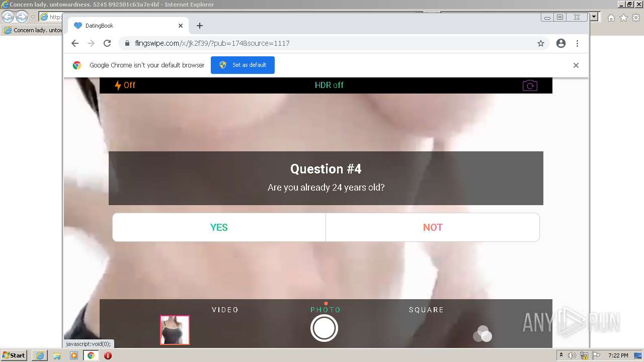Toggle HDR off setting
Viewport: 644px width, 362px height.
[x=329, y=85]
